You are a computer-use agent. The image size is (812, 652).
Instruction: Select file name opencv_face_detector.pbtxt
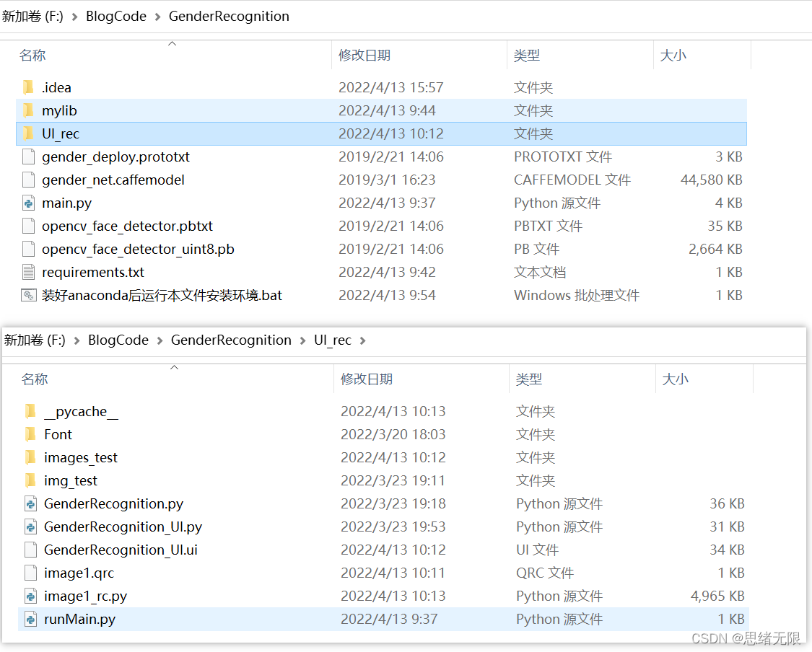127,226
